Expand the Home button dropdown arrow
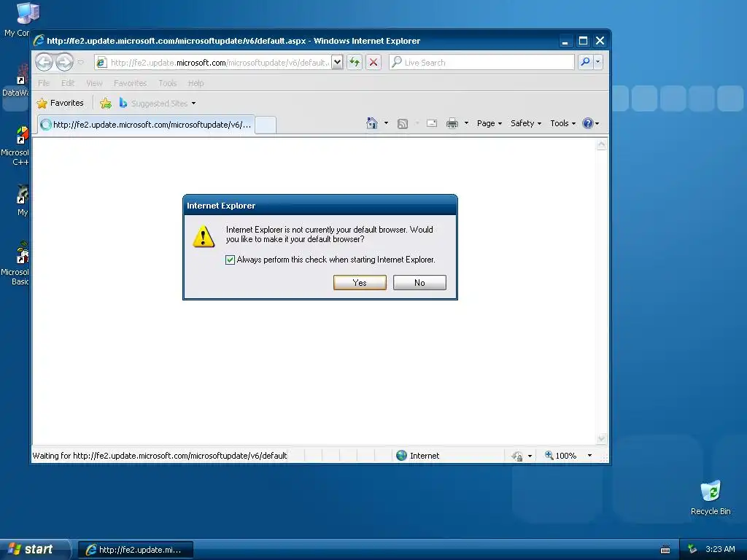 click(386, 123)
